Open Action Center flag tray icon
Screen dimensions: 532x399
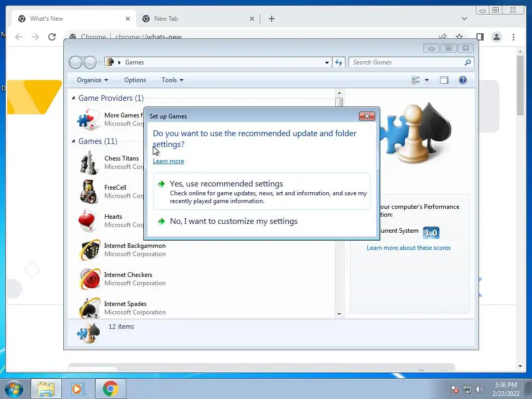(x=454, y=389)
